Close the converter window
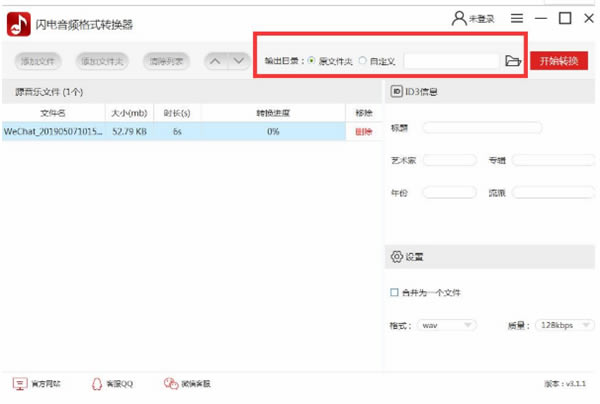 coord(589,18)
